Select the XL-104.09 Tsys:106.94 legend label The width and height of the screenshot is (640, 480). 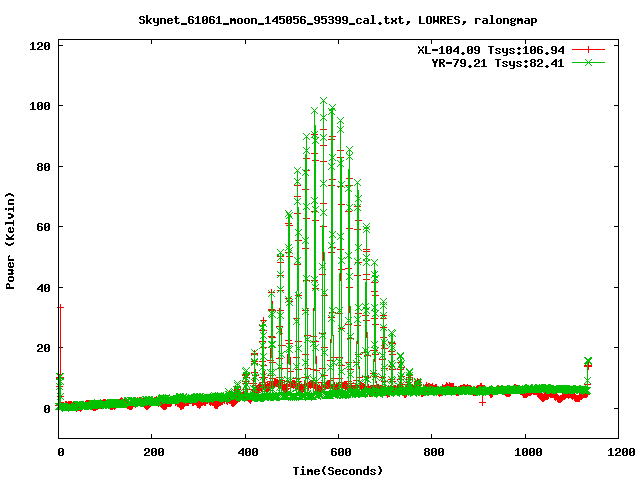coord(490,49)
